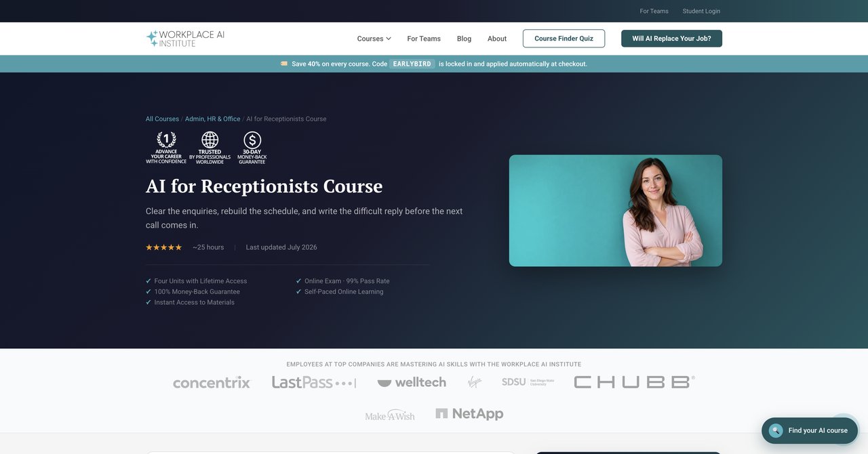Click Instant Access to Materials text

click(195, 303)
